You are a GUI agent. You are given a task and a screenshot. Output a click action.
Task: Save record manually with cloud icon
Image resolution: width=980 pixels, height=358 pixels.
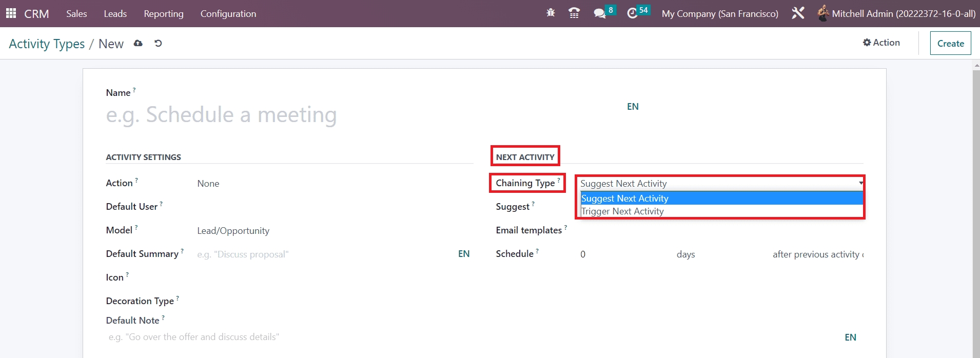point(138,44)
